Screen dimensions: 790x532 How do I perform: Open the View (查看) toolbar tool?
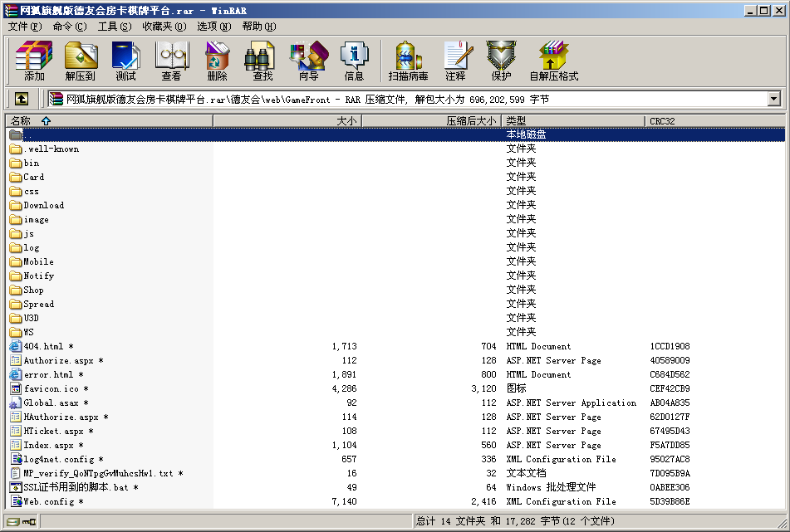point(171,61)
